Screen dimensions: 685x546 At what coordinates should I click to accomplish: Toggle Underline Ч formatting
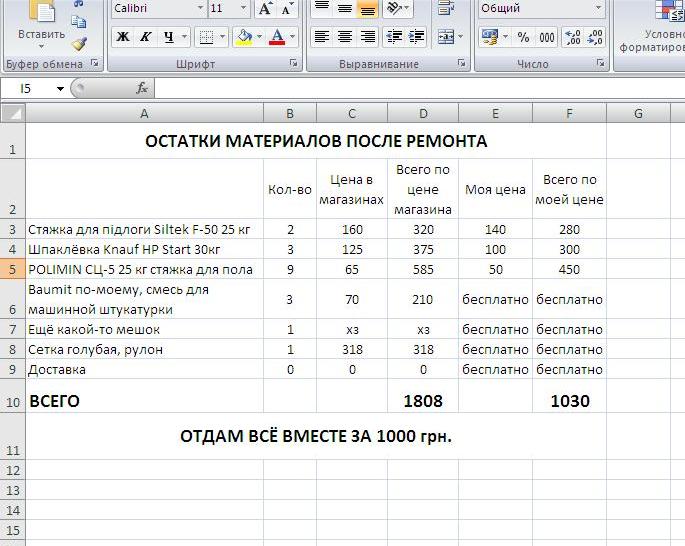169,37
